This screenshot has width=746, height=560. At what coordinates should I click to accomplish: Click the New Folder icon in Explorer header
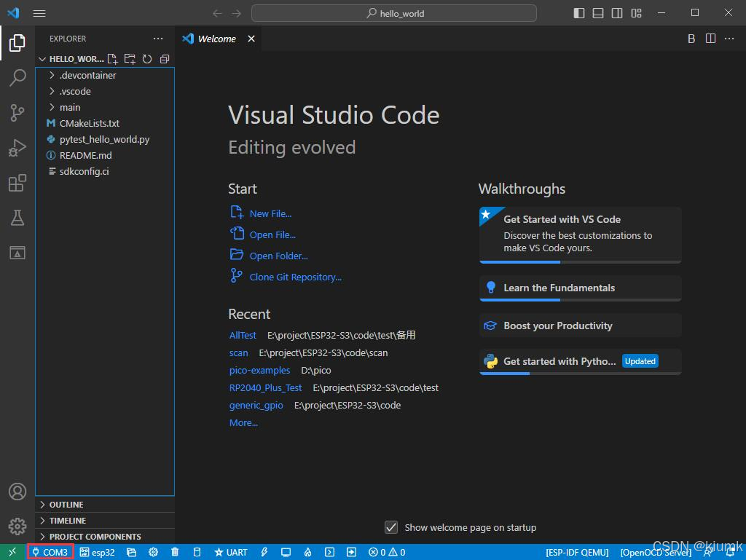click(130, 59)
